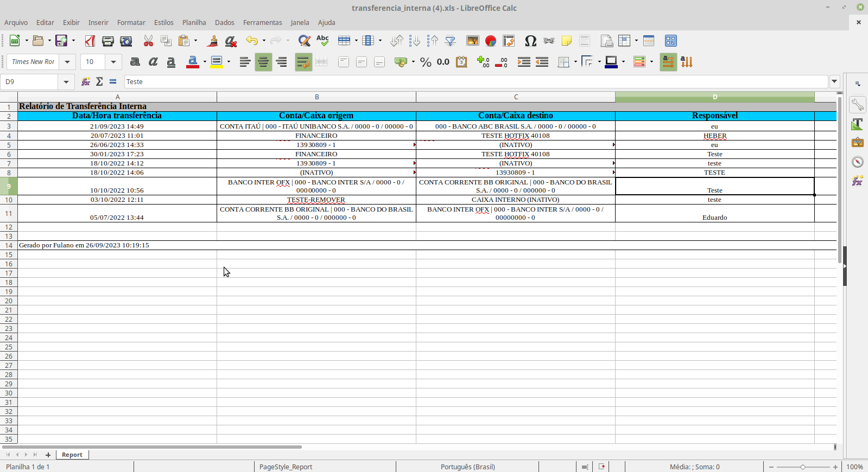868x472 pixels.
Task: Adjust the zoom slider in status bar
Action: (x=803, y=467)
